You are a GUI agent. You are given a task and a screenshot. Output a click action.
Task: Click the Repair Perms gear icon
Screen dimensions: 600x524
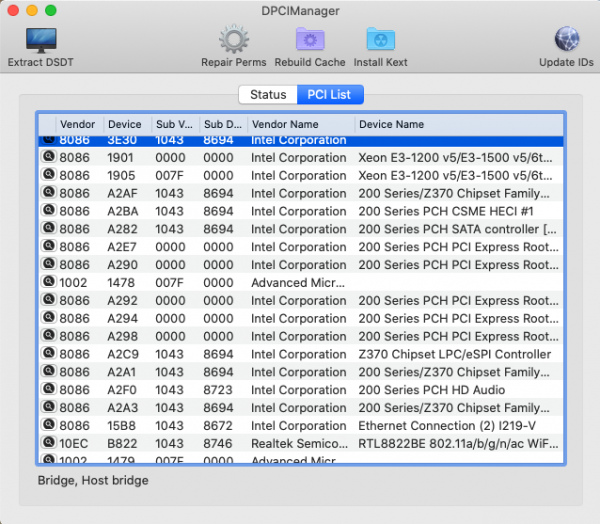[233, 40]
